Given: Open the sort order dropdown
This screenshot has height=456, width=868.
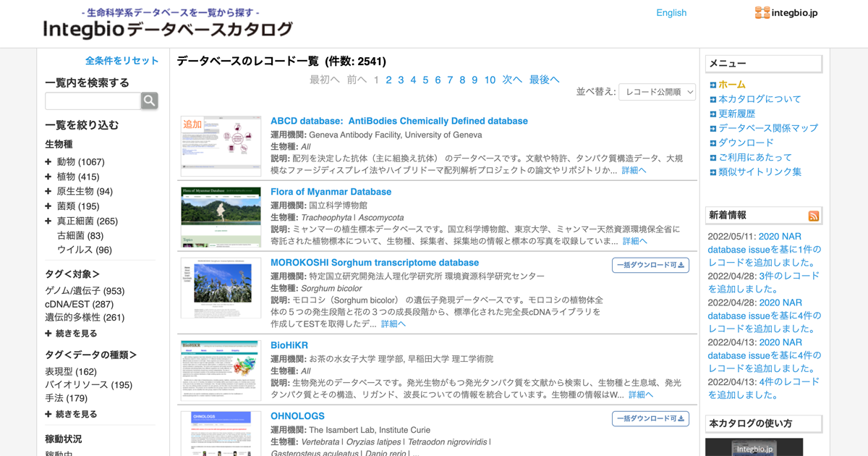Looking at the screenshot, I should point(657,92).
